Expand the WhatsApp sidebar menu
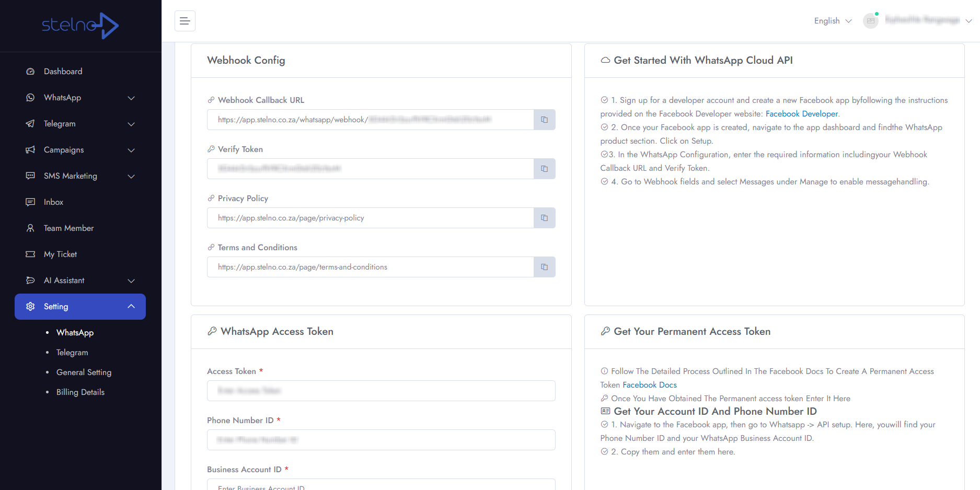 (x=80, y=98)
